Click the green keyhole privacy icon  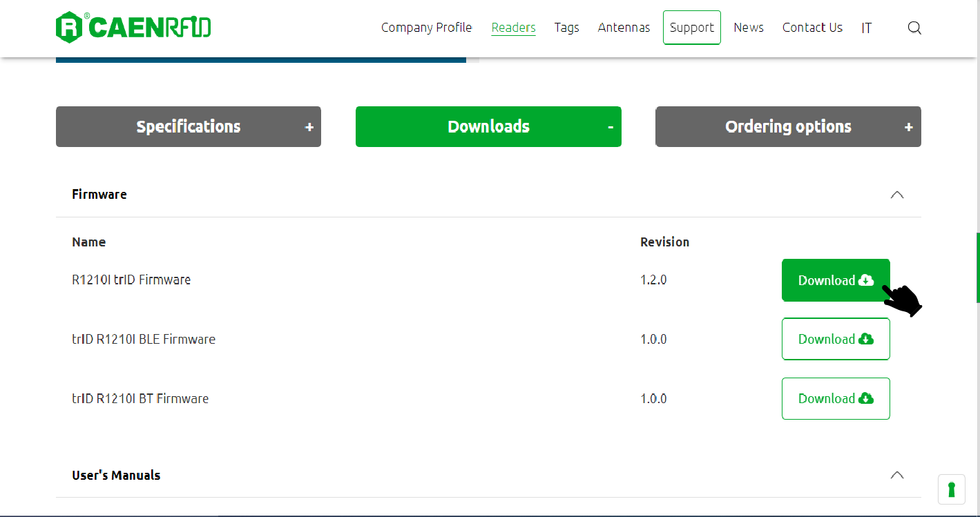(951, 489)
